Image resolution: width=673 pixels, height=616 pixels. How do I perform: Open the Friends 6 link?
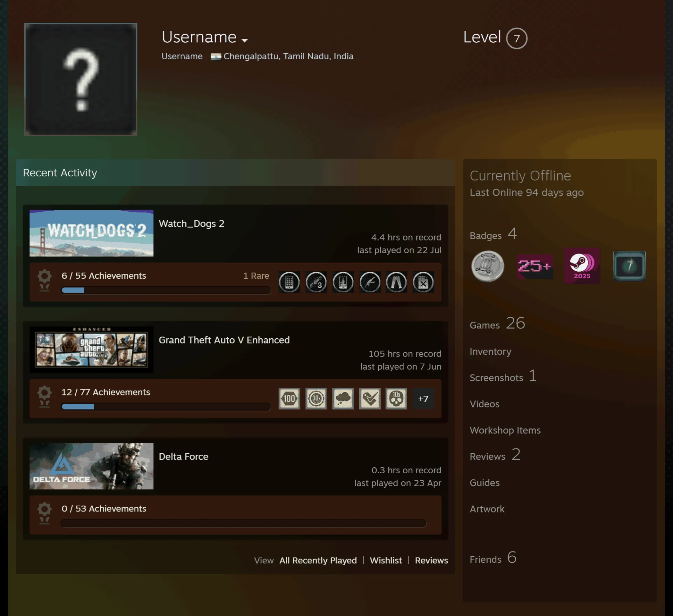tap(493, 558)
